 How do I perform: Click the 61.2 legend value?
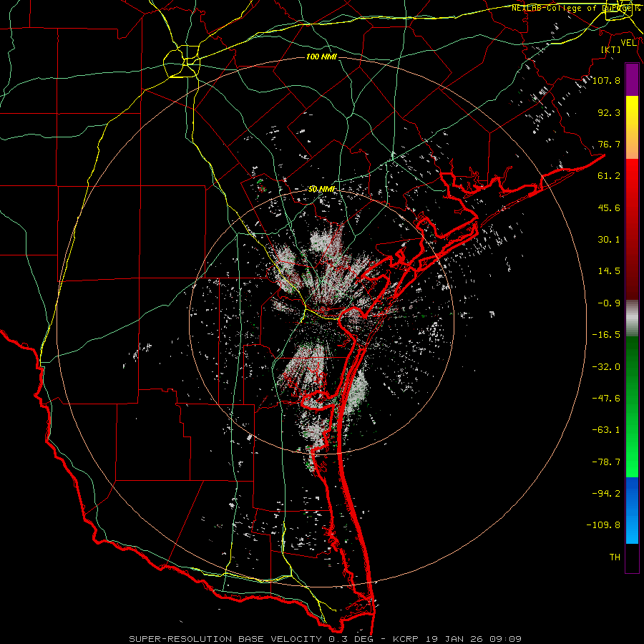[609, 176]
